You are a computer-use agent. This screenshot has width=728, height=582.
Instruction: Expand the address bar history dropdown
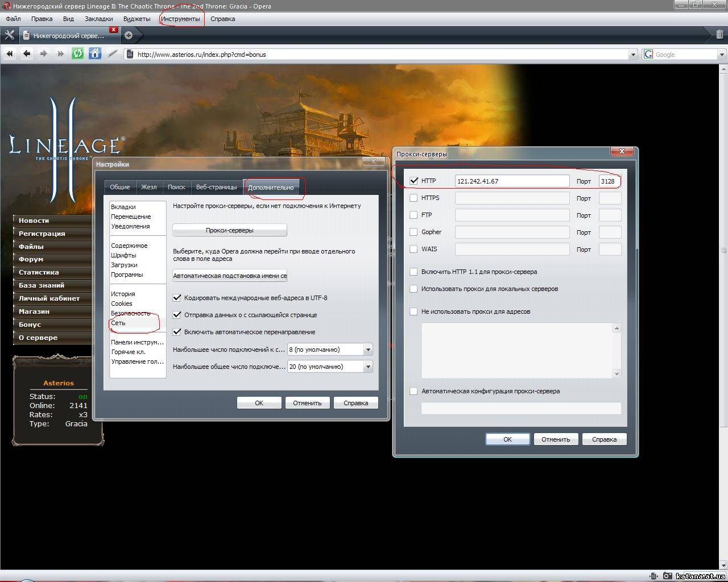tap(633, 55)
